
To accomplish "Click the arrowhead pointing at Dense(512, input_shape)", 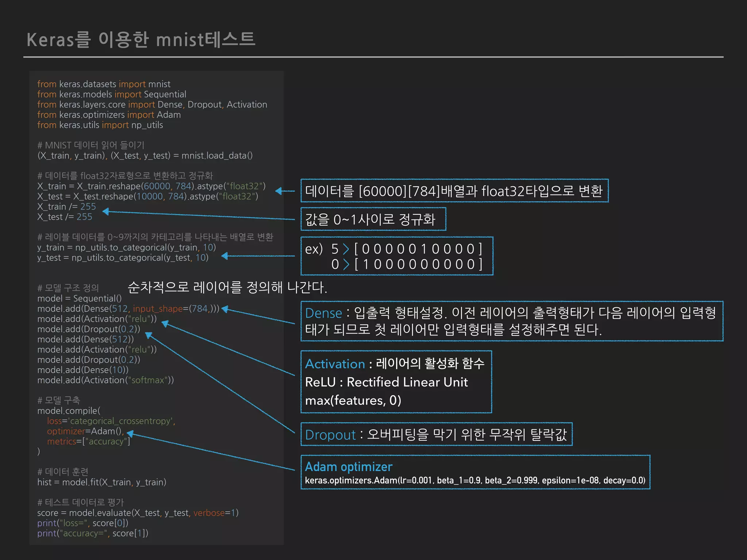I will pyautogui.click(x=225, y=310).
